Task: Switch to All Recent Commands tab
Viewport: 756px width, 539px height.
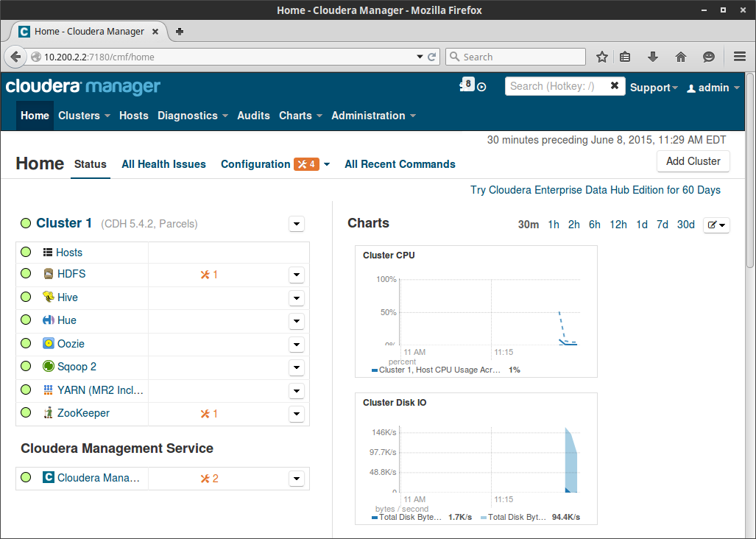Action: 400,164
